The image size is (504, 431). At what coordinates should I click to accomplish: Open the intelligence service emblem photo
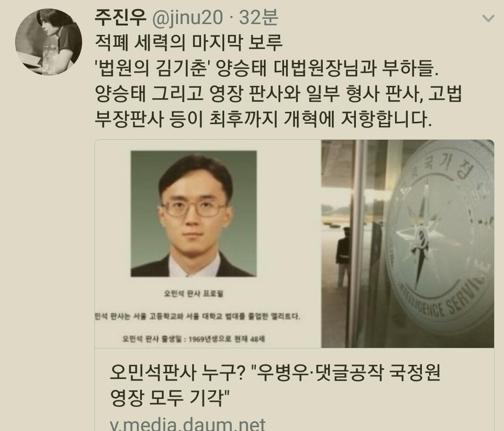408,244
